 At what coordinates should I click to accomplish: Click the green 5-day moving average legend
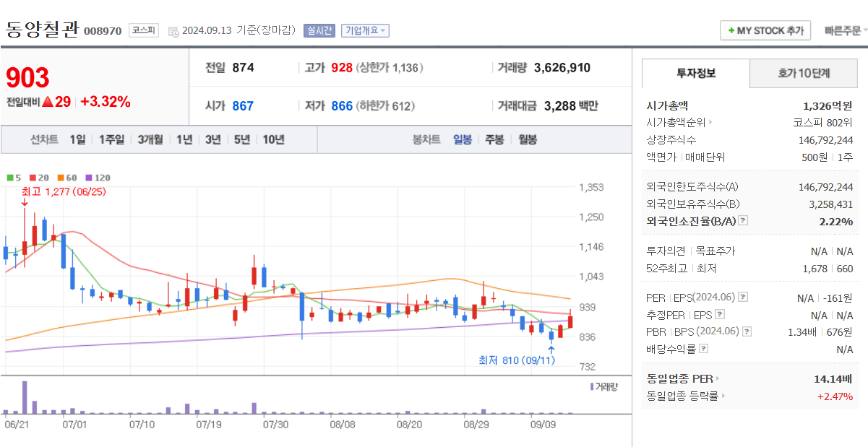click(x=13, y=177)
